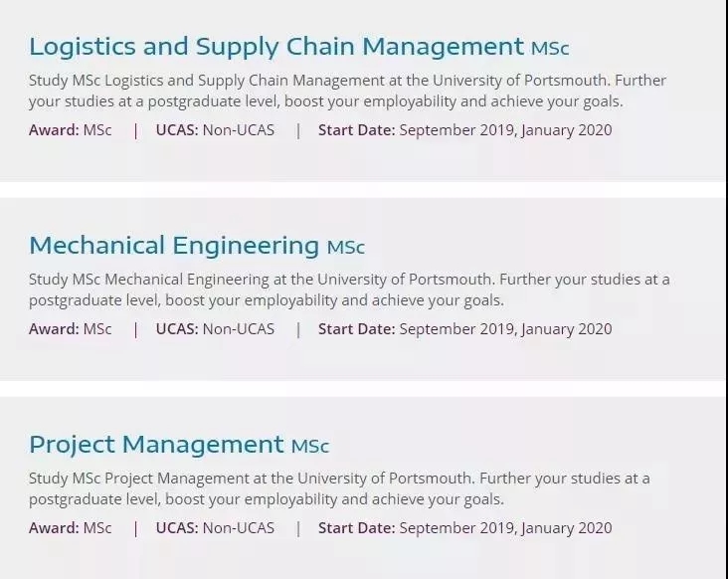Click the separator bar between Award and UCAS, Logistics

[135, 130]
